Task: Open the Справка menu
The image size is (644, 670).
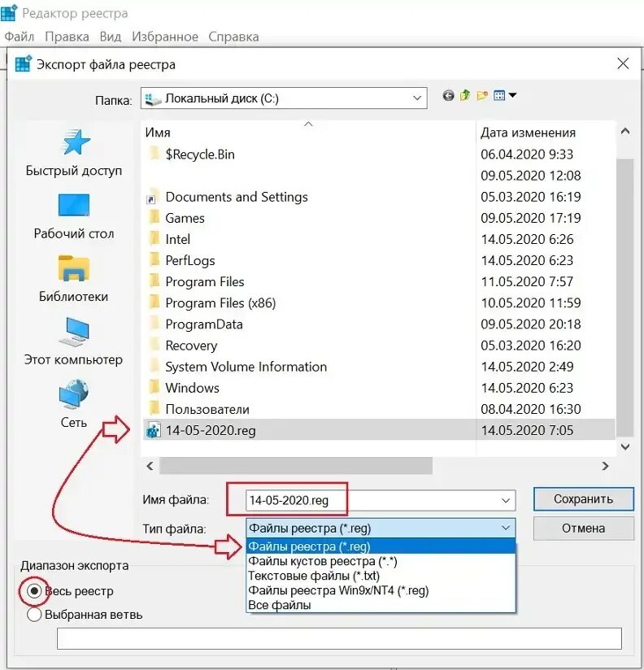Action: pos(233,37)
